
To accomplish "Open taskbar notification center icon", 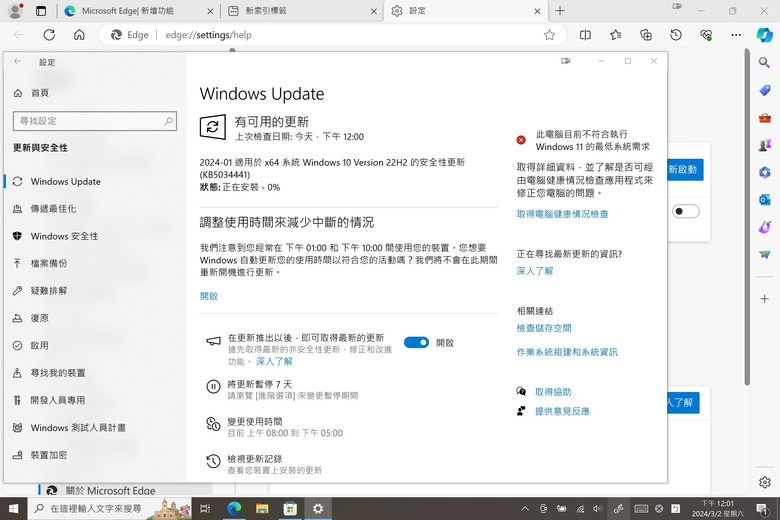I will click(x=762, y=509).
